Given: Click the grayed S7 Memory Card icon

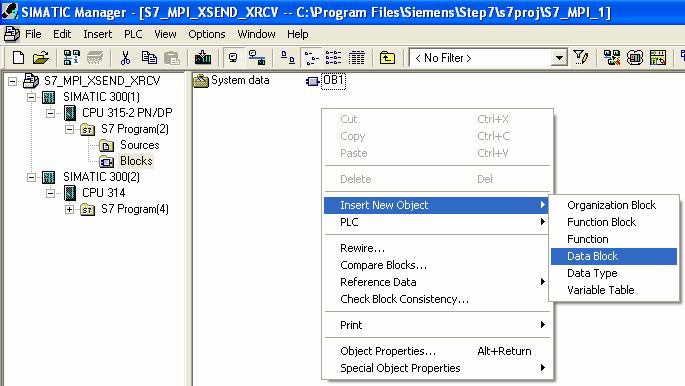Looking at the screenshot, I should pyautogui.click(x=95, y=58).
